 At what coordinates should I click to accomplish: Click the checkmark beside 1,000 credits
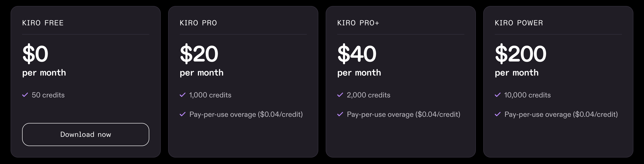click(182, 95)
